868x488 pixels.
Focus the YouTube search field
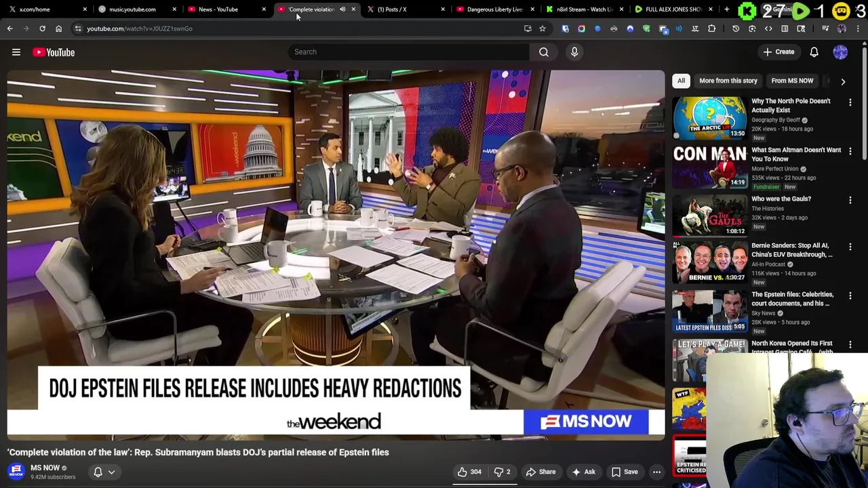click(409, 52)
